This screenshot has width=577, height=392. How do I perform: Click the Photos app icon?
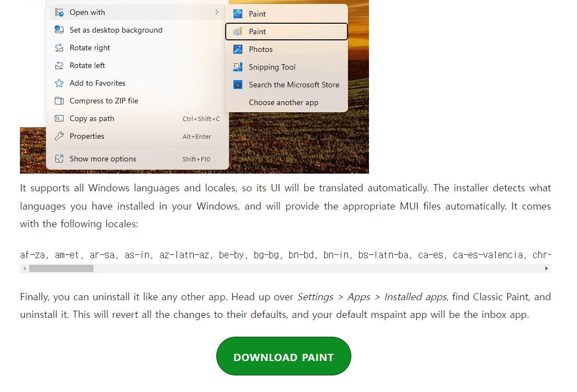[x=238, y=49]
